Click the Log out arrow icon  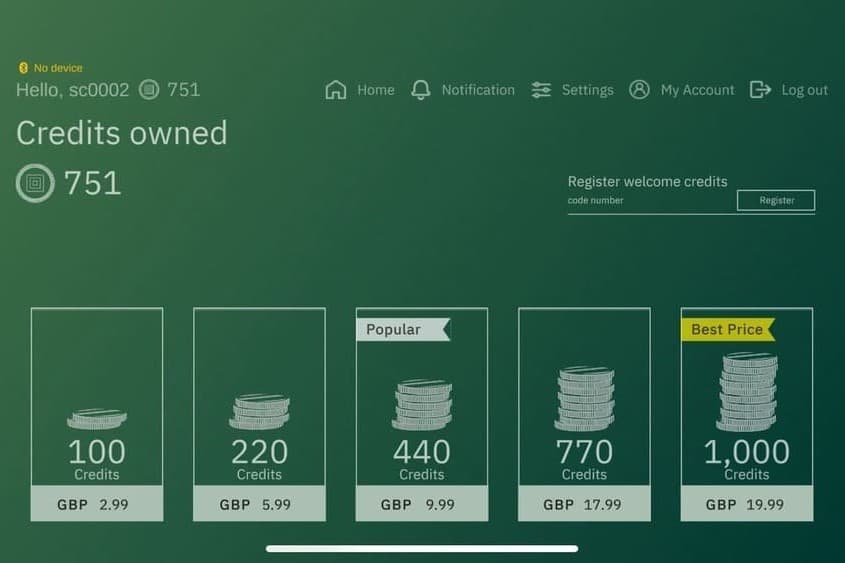pos(760,89)
